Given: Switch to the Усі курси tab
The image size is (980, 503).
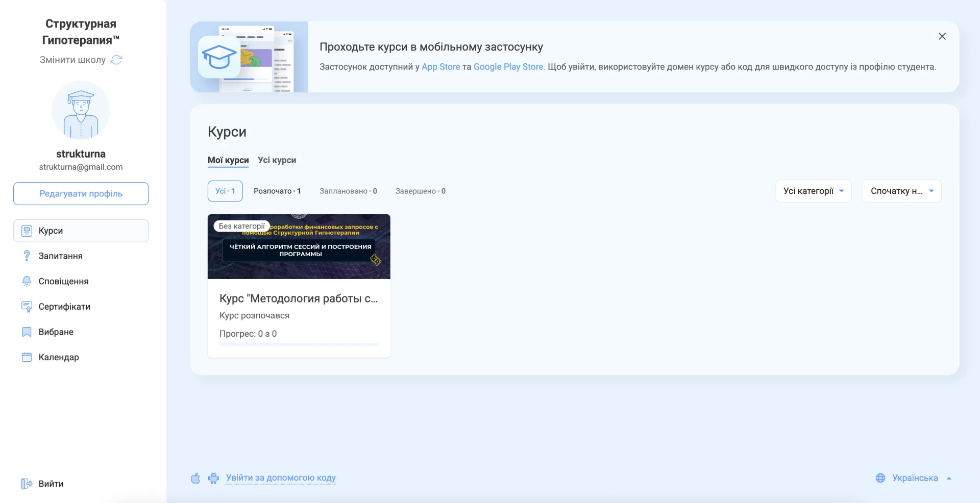Looking at the screenshot, I should (x=277, y=160).
